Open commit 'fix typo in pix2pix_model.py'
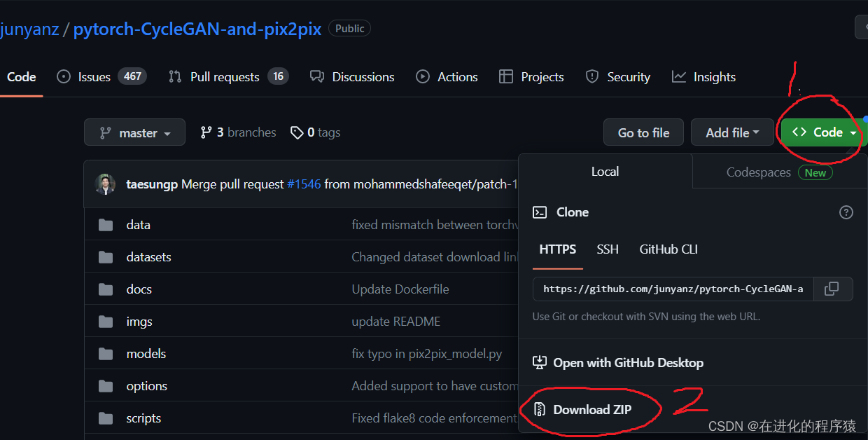 pyautogui.click(x=427, y=354)
